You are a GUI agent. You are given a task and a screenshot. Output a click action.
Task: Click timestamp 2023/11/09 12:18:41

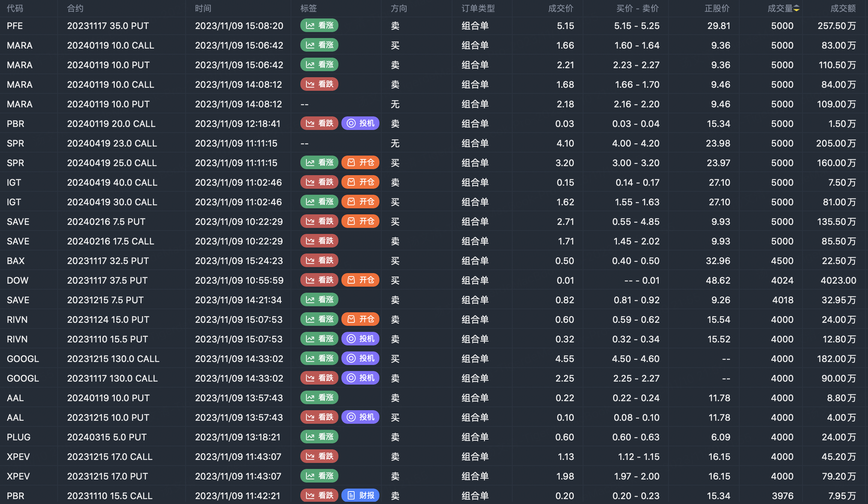238,124
